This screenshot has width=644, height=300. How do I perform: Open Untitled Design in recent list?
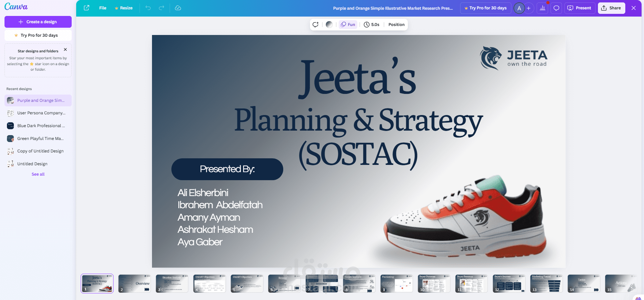38,164
